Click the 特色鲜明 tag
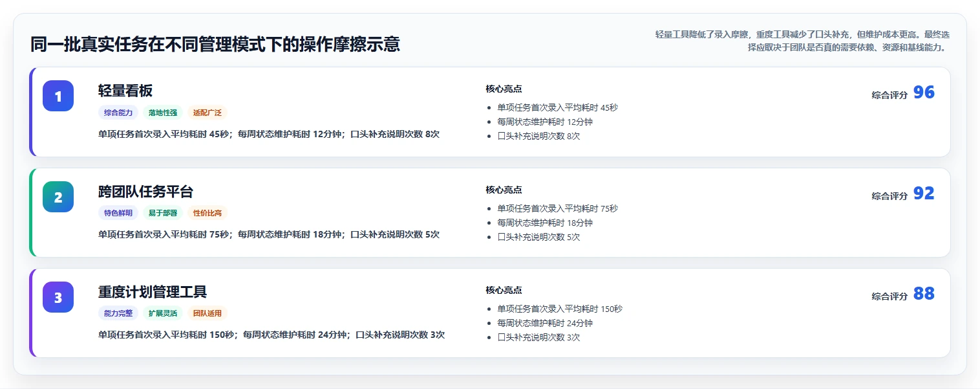Image resolution: width=980 pixels, height=389 pixels. [118, 213]
